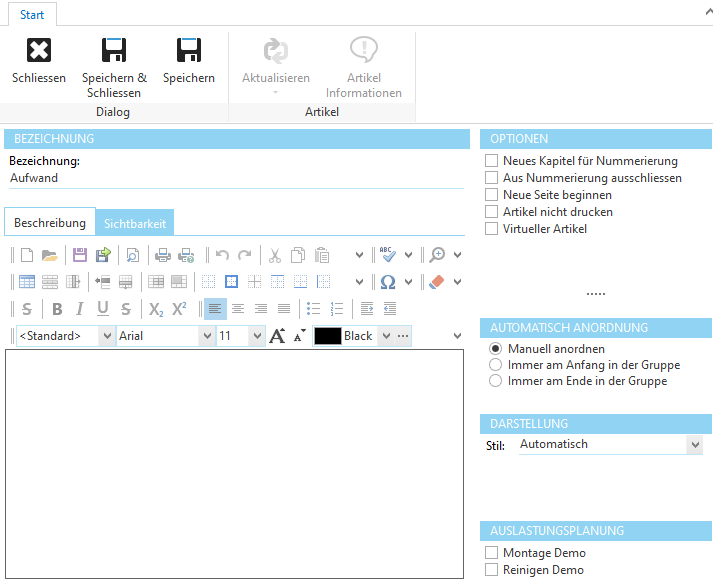Screen dimensions: 713x584
Task: Toggle bold formatting in the editor toolbar
Action: tap(57, 309)
